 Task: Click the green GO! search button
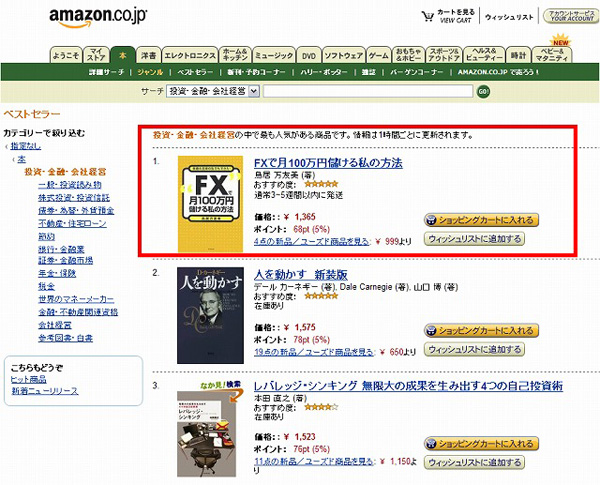click(483, 91)
